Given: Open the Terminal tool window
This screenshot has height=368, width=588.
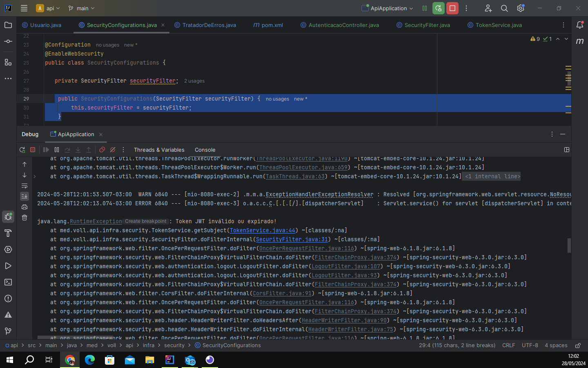Looking at the screenshot, I should 8,282.
